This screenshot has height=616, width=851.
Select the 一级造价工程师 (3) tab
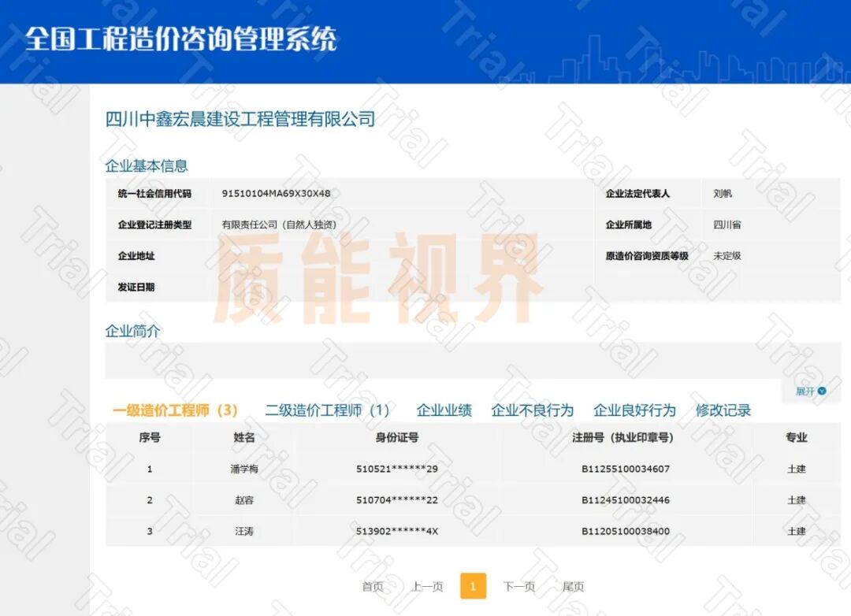click(x=174, y=410)
